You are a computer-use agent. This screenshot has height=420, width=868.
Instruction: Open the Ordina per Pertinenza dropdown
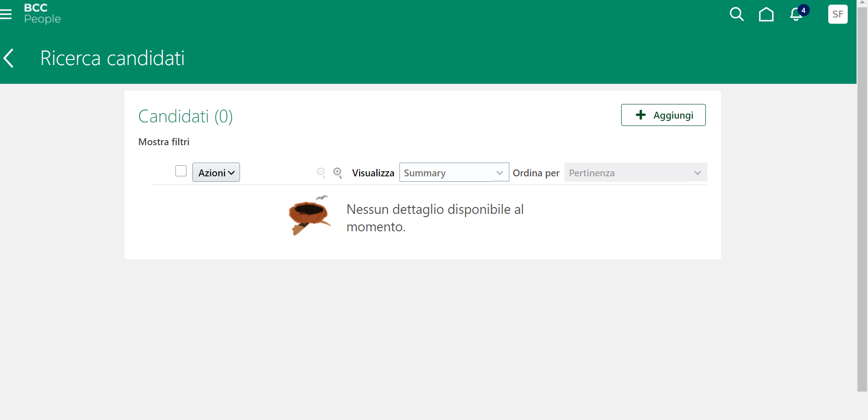[x=635, y=173]
